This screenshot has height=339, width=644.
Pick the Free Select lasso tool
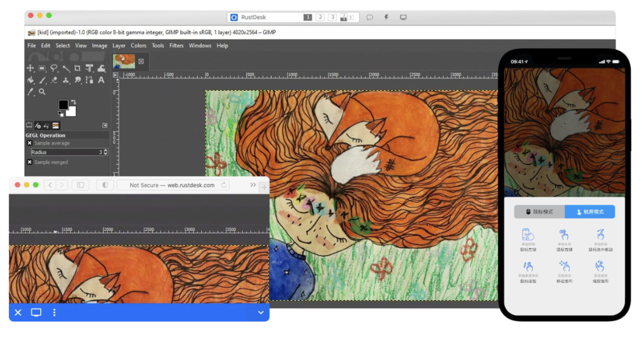[x=54, y=68]
